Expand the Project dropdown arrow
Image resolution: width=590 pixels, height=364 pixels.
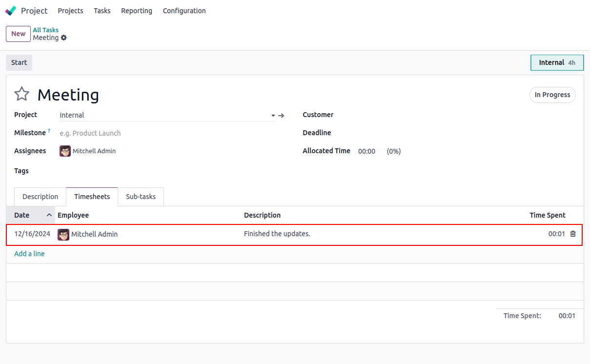pyautogui.click(x=273, y=116)
